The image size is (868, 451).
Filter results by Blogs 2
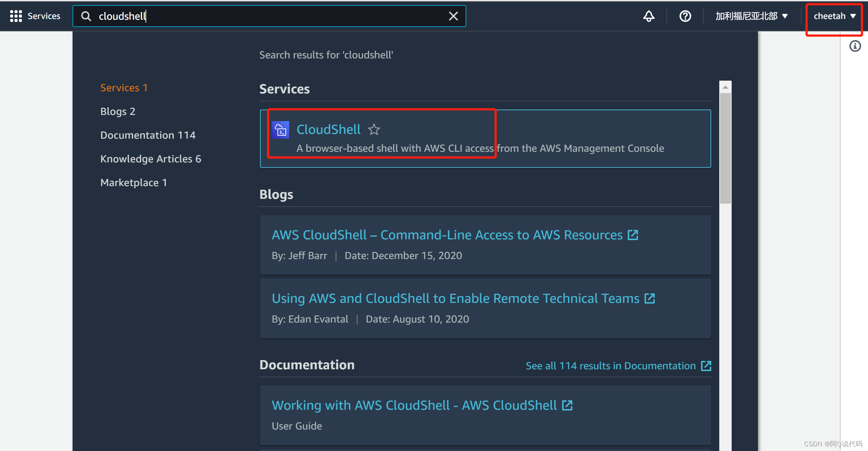tap(118, 111)
